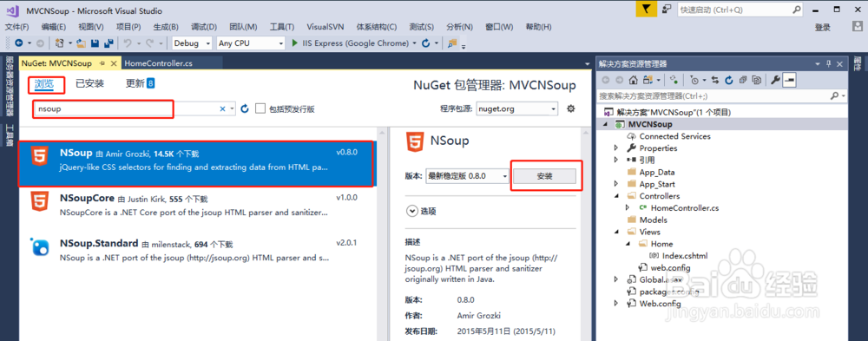Expand the App_Start folder node
Viewport: 868px width, 341px height.
point(616,184)
